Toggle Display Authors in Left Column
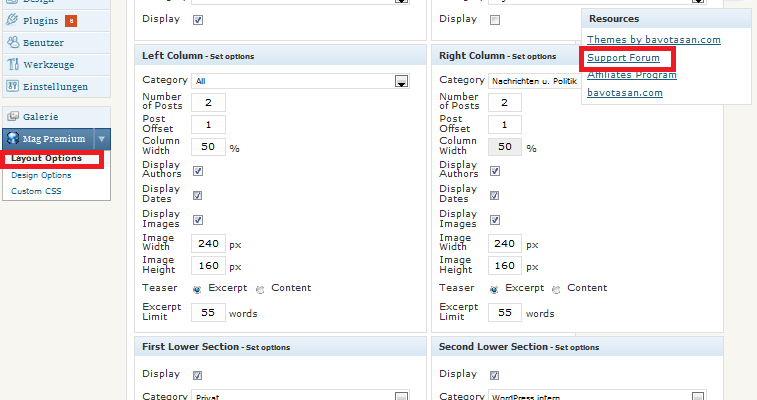 pyautogui.click(x=197, y=171)
